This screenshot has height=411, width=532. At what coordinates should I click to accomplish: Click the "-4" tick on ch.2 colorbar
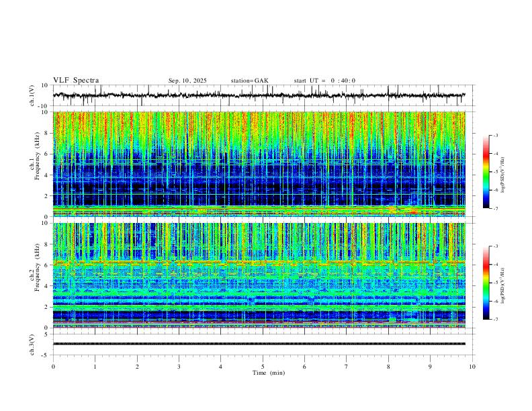coord(495,265)
